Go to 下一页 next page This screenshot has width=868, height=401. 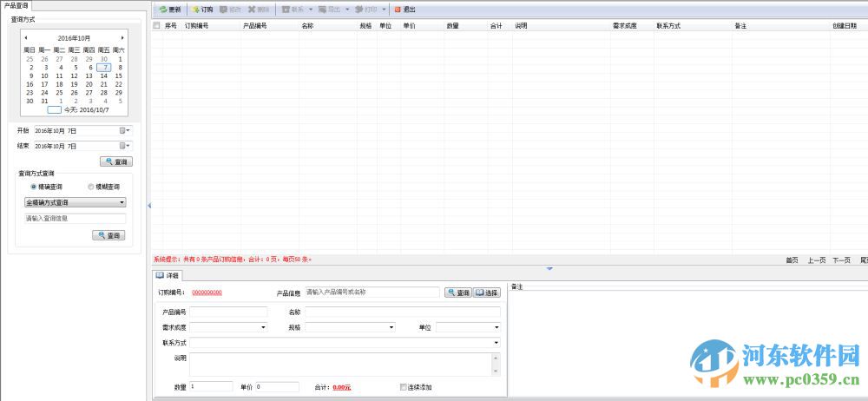tap(841, 260)
